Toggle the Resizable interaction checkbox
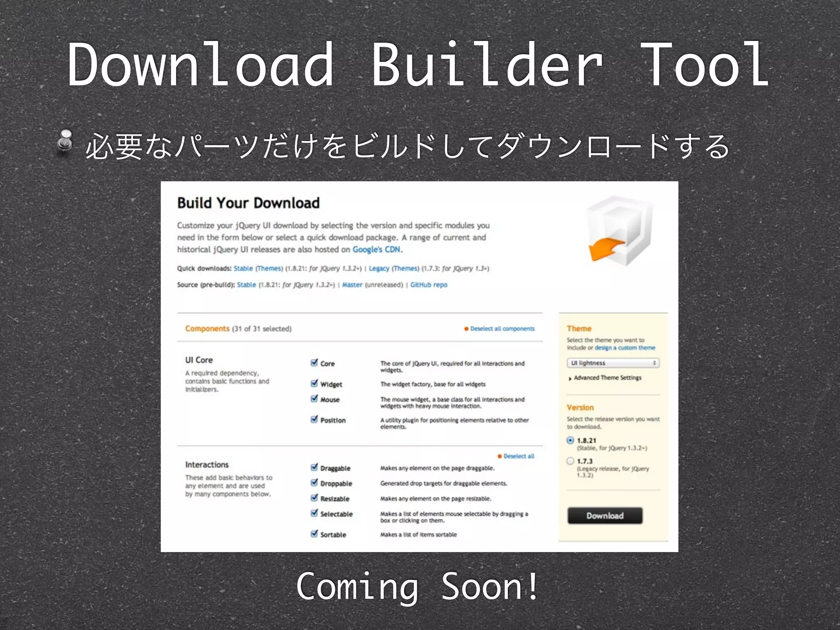840x630 pixels. tap(314, 498)
